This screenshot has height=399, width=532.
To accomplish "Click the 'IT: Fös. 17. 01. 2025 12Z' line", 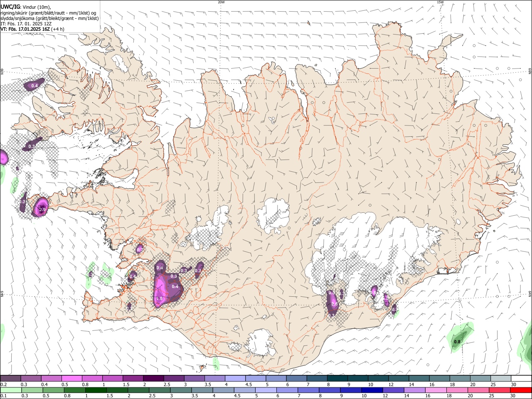I will click(26, 24).
